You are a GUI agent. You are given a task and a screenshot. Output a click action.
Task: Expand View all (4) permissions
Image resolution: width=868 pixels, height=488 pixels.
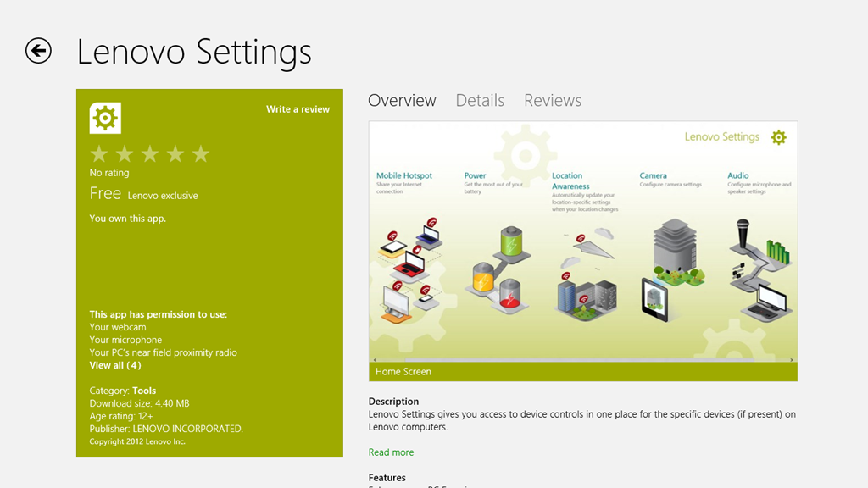tap(115, 365)
